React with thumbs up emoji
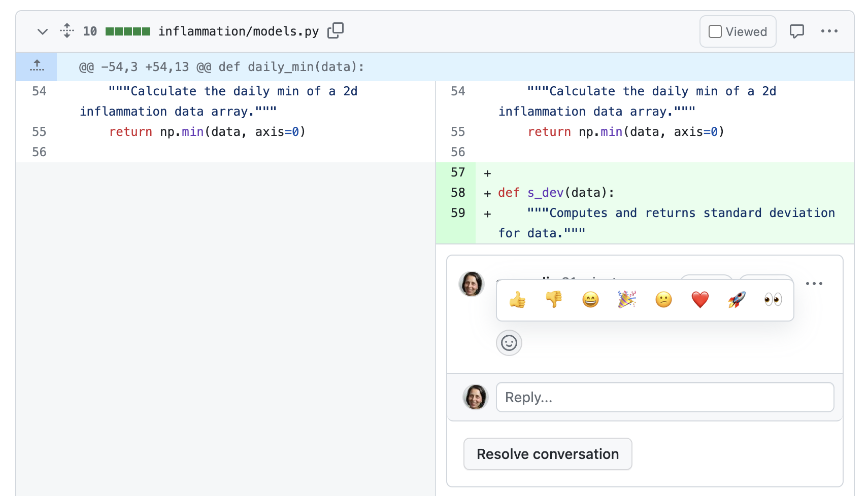868x496 pixels. [517, 300]
